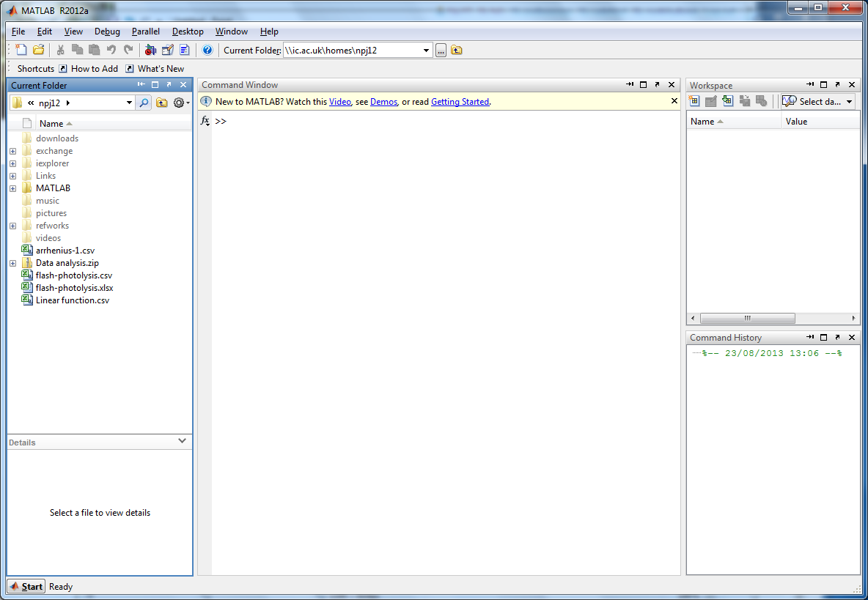This screenshot has height=600, width=868.
Task: Open MATLAB Help question mark icon
Action: [207, 51]
